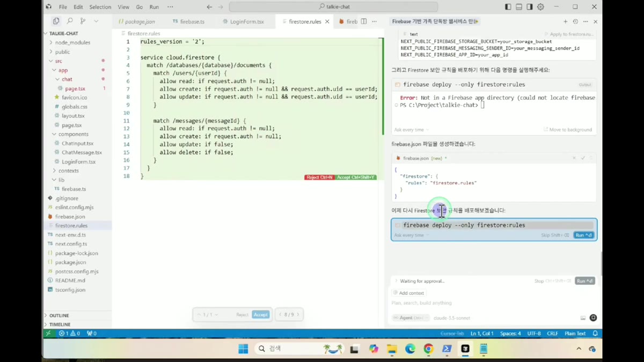Click Accept Ctrl+Shift+Y in editor diff
Image resolution: width=644 pixels, height=362 pixels.
click(356, 177)
